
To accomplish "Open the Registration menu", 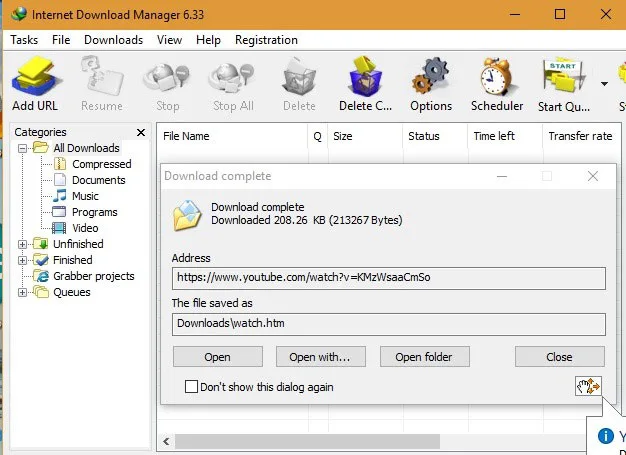I will (266, 40).
